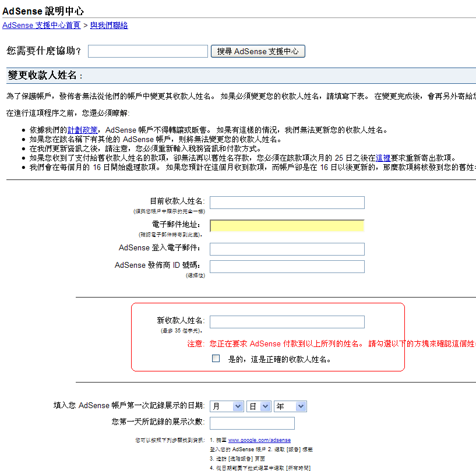The width and height of the screenshot is (476, 471).
Task: Focus the 您需要什麼協助 search box
Action: tap(148, 51)
